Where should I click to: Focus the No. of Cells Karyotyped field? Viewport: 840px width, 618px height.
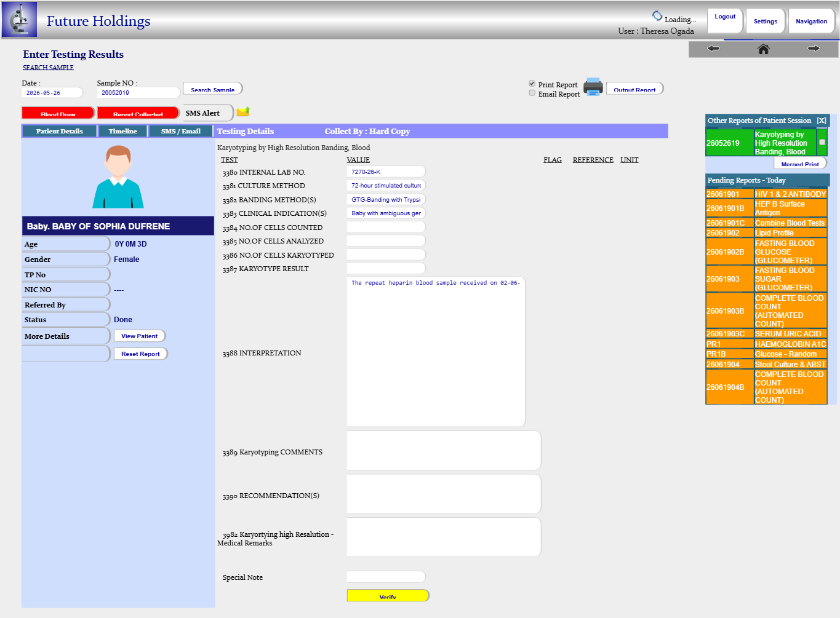pos(386,255)
